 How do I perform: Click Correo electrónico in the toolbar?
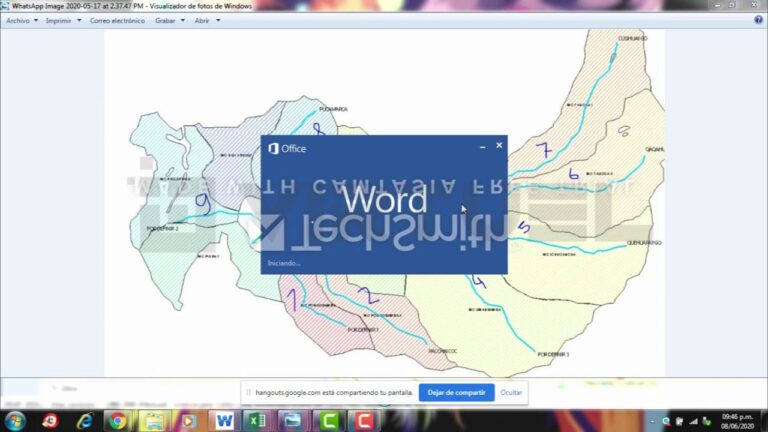(x=117, y=21)
